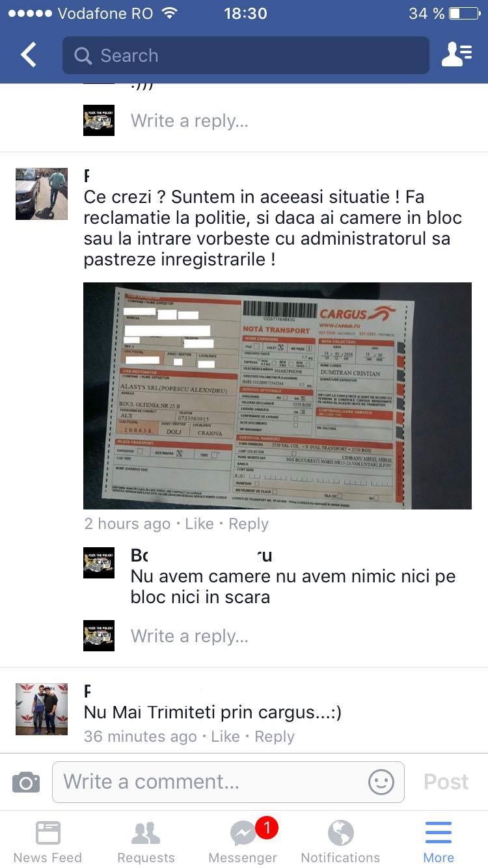The height and width of the screenshot is (868, 488).
Task: Open the emoji smiley picker
Action: point(381,781)
